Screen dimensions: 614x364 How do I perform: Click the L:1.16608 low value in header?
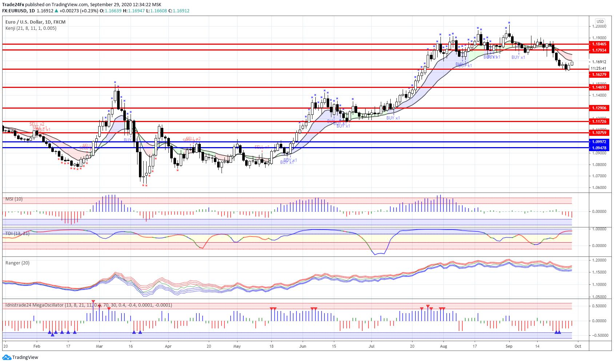click(x=156, y=11)
